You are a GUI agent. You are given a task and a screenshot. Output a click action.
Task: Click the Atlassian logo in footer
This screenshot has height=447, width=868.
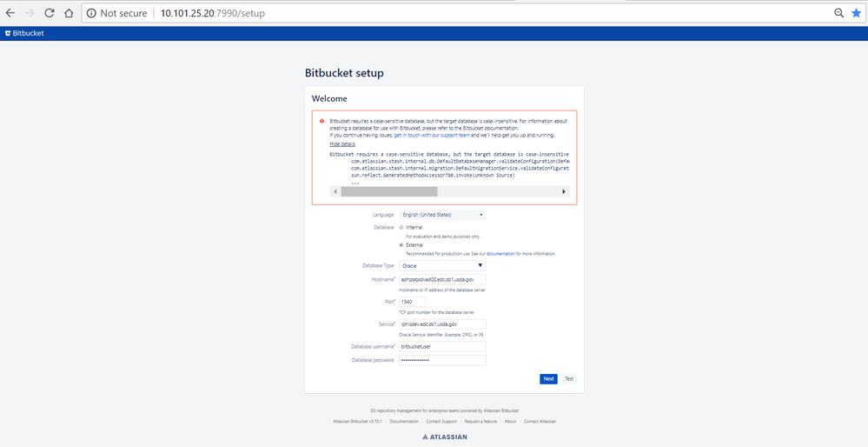tap(445, 437)
